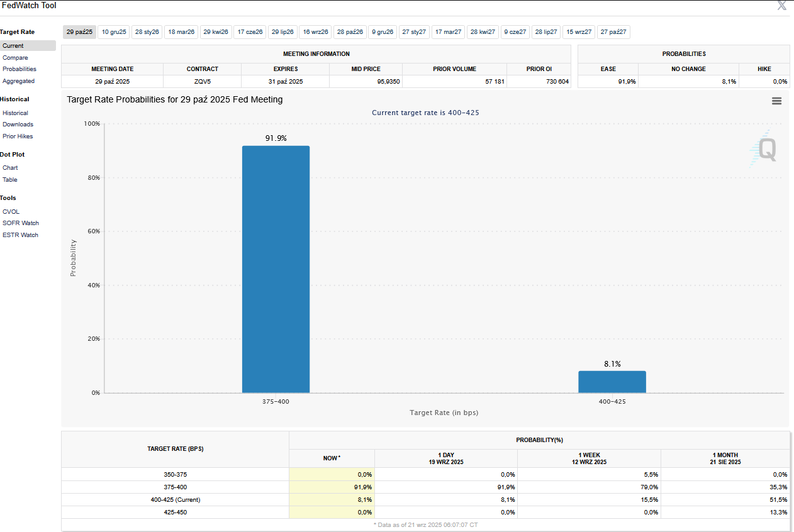Go to Downloads in sidebar

coord(18,125)
